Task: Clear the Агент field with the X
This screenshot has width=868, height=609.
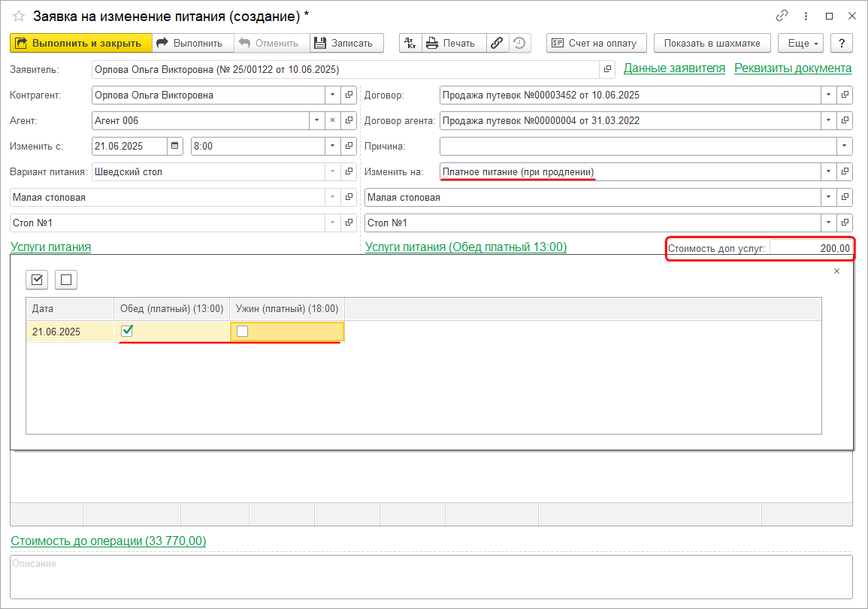Action: [332, 120]
